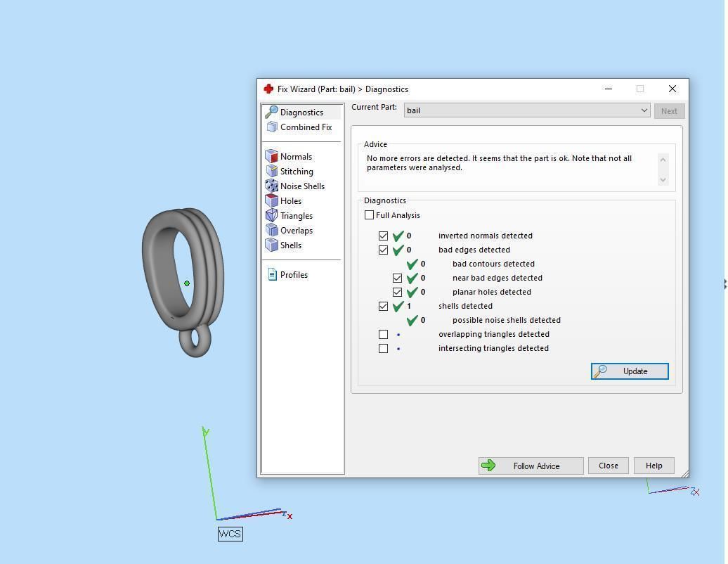Click green checkmark for inverted normals
The image size is (728, 564).
point(398,236)
